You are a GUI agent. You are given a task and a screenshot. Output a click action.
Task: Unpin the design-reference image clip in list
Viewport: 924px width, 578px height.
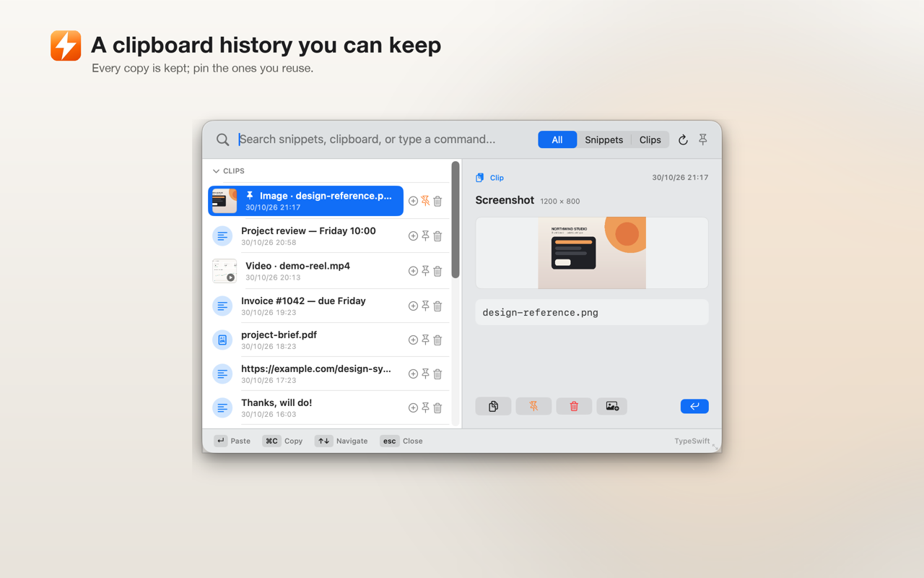coord(425,202)
